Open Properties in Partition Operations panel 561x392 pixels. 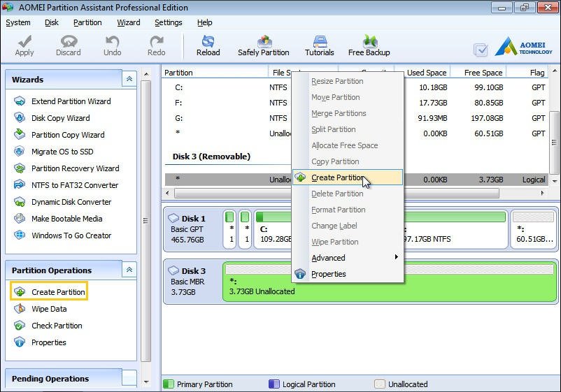tap(49, 342)
